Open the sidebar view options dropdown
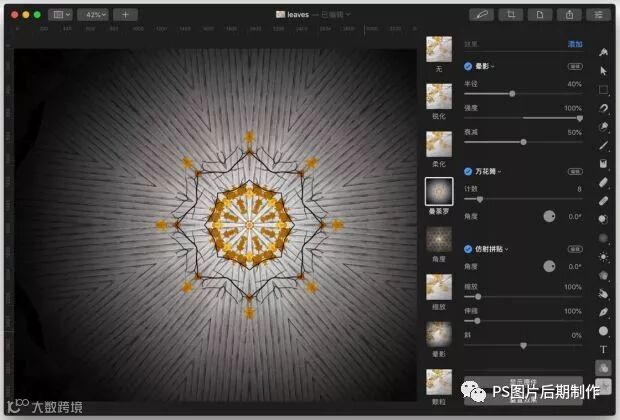The height and width of the screenshot is (420, 620). [x=60, y=15]
